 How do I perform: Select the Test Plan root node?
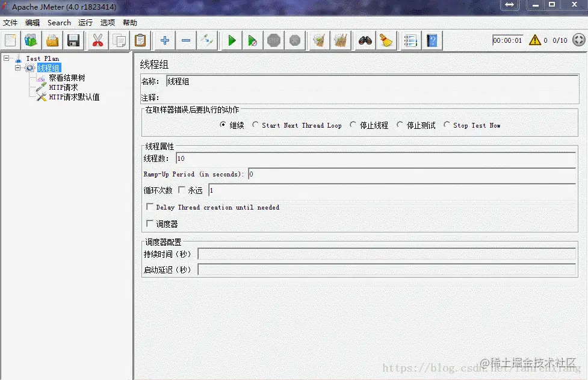pyautogui.click(x=42, y=58)
